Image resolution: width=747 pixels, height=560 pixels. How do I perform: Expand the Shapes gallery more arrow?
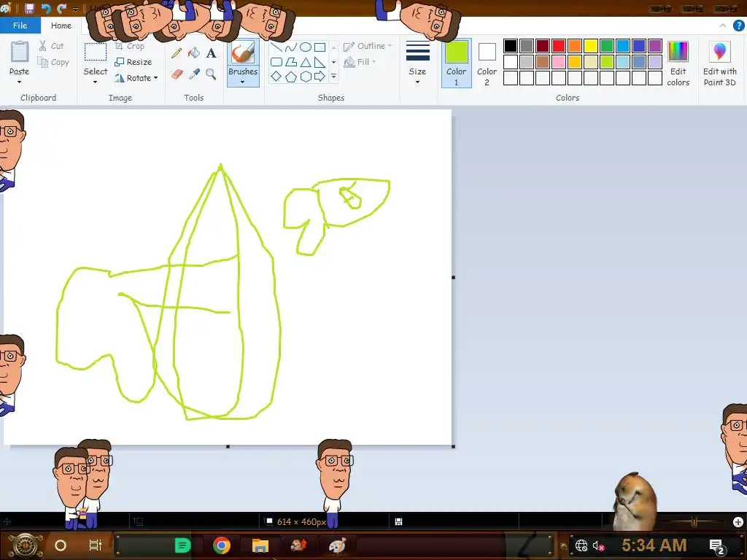333,76
